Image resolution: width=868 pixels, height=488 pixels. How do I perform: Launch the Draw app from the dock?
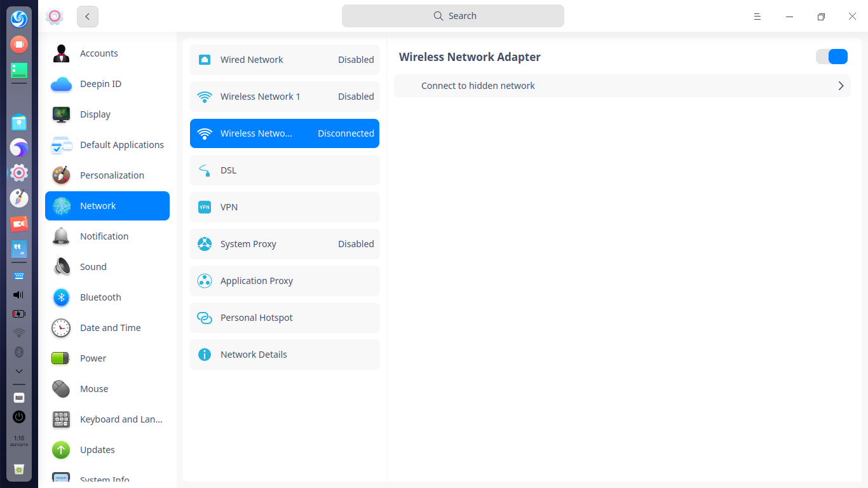click(x=19, y=198)
